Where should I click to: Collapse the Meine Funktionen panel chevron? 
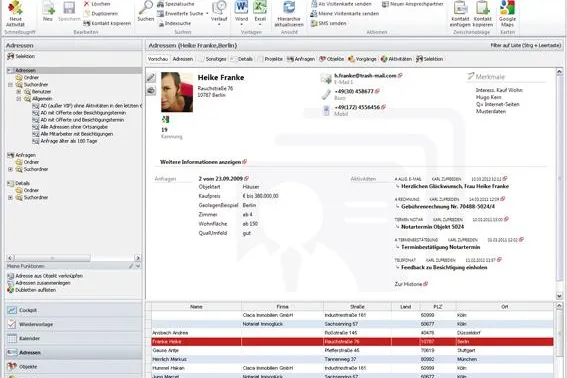tap(138, 266)
